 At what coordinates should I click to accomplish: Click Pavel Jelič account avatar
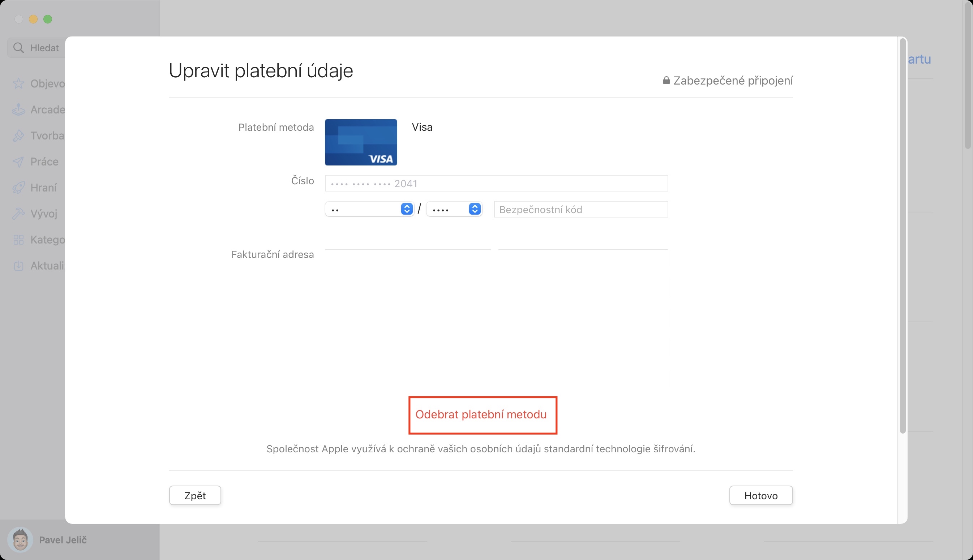[x=20, y=539]
